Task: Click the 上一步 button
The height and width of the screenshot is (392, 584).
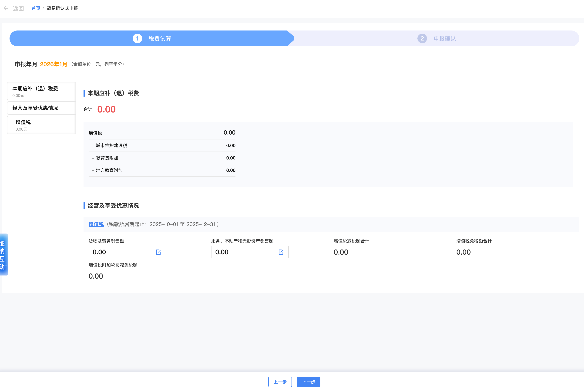Action: [280, 382]
